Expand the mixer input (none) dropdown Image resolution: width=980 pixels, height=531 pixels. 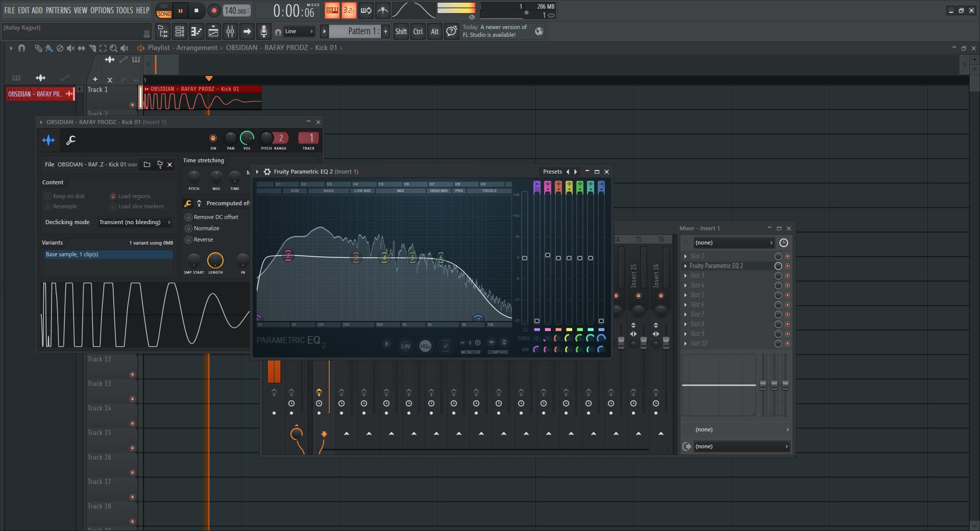(x=733, y=243)
